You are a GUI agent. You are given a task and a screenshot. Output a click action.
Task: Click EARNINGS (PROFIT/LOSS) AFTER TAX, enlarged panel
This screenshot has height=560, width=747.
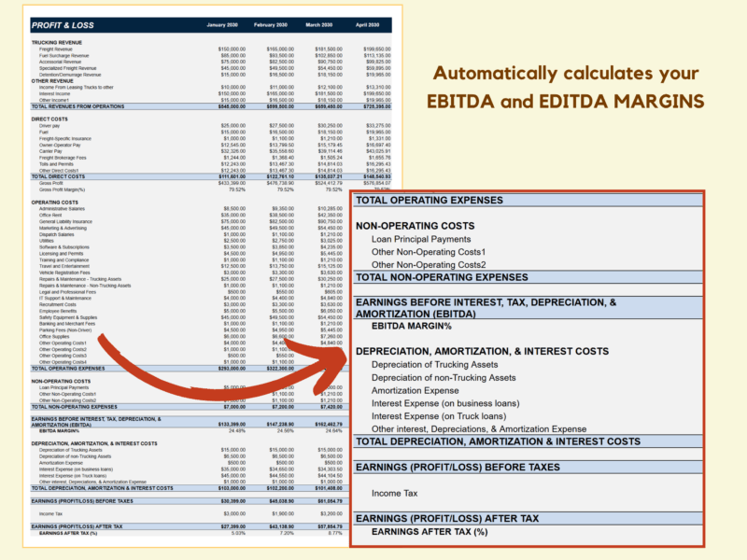[x=447, y=519]
